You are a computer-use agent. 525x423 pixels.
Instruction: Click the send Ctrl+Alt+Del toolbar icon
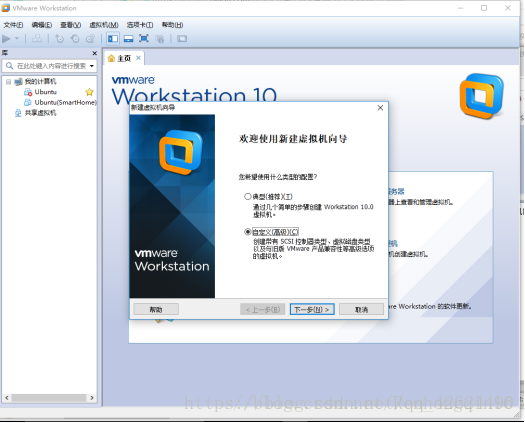point(37,39)
